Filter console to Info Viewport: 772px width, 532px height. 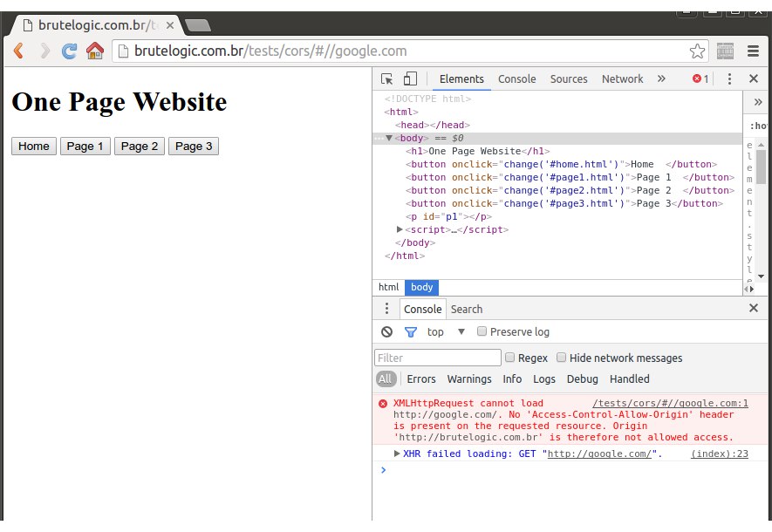click(x=512, y=379)
